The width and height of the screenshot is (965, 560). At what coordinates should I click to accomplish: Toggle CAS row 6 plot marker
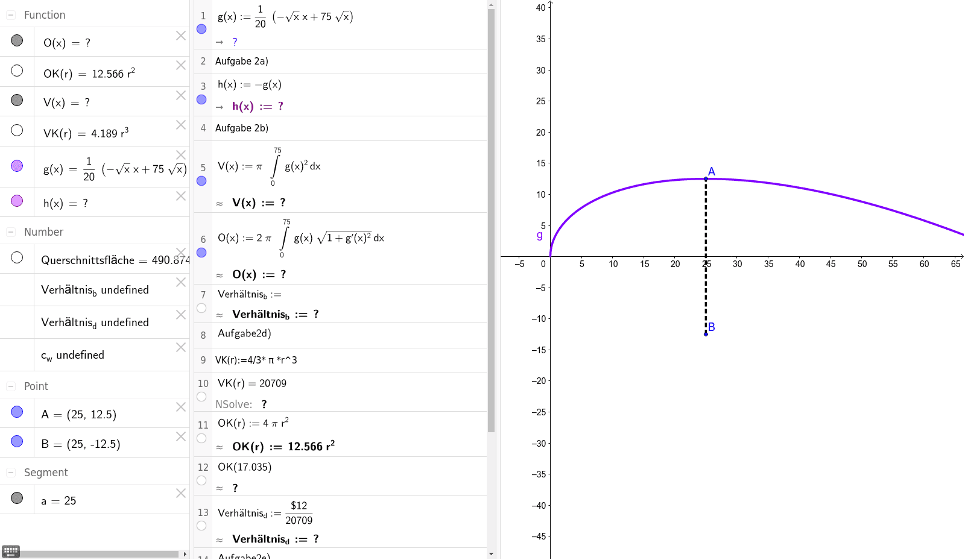[x=201, y=253]
